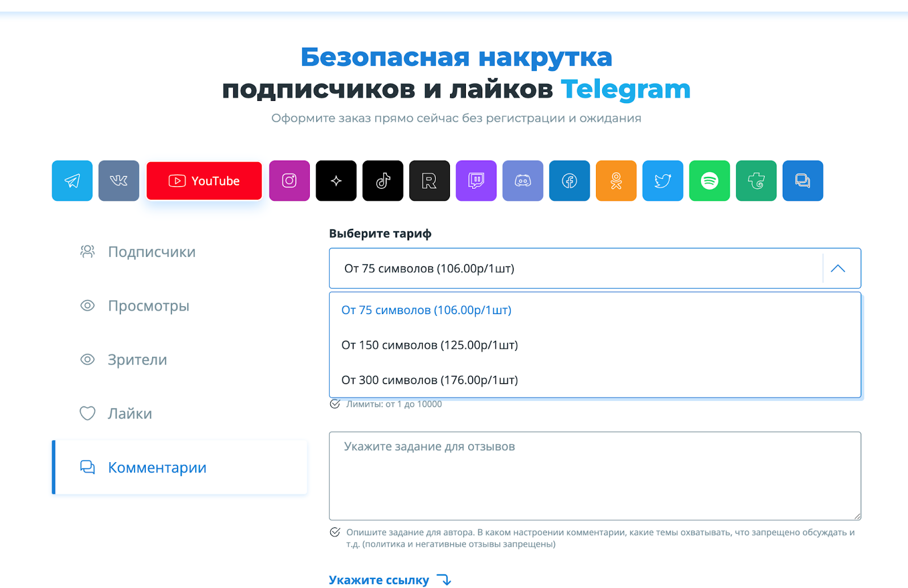Click the selected tariff combo box field

click(595, 268)
